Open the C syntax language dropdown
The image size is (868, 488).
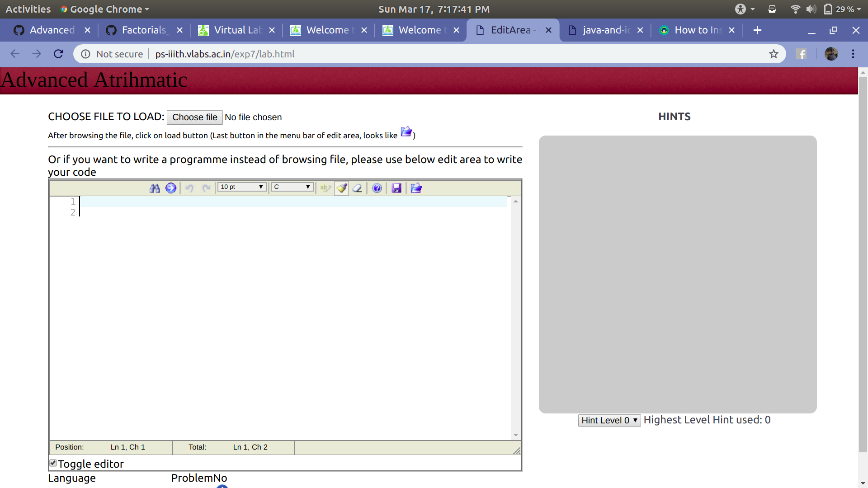pos(292,187)
